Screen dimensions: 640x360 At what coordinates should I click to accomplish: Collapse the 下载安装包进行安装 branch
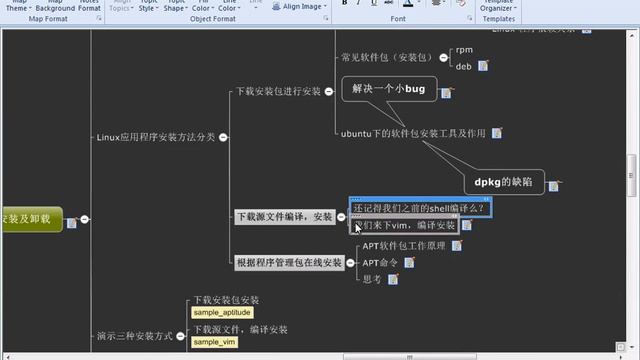329,91
